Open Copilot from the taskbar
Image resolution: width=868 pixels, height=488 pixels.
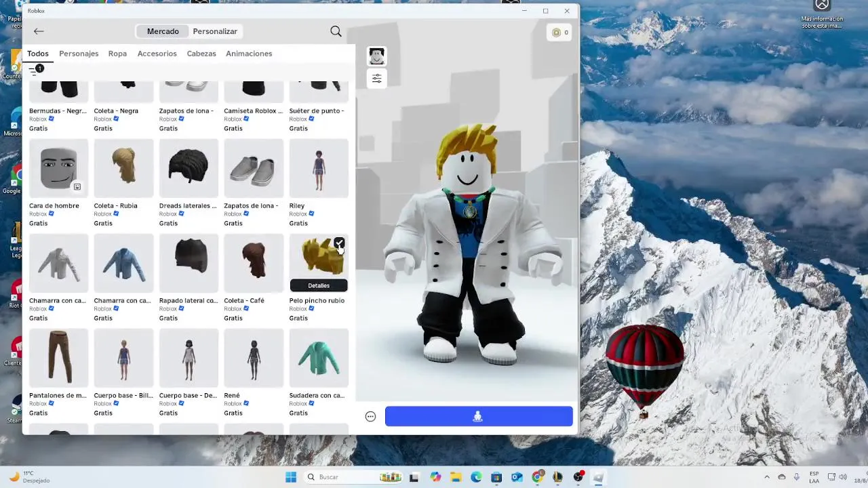click(435, 477)
